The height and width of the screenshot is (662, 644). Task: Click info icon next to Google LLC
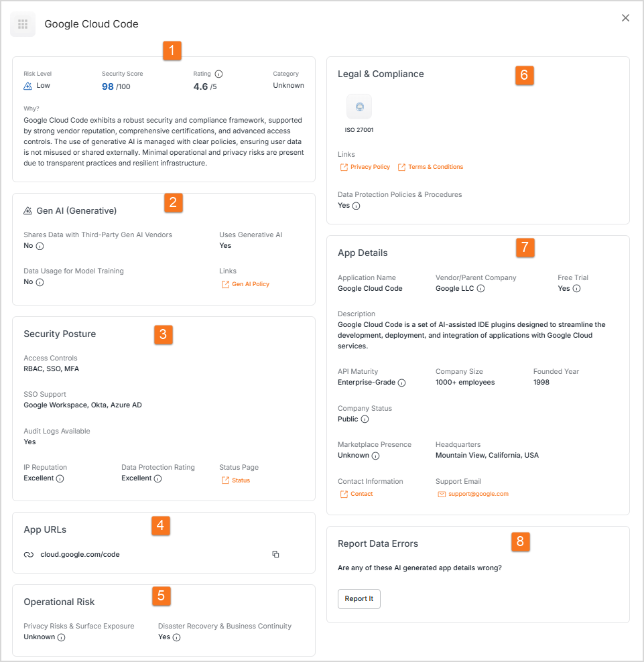tap(481, 289)
